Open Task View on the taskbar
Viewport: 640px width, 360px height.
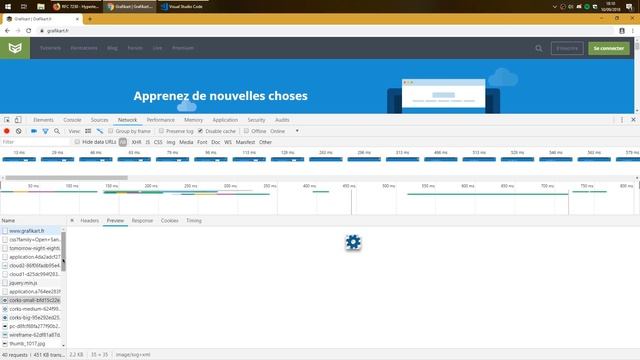pyautogui.click(x=24, y=7)
